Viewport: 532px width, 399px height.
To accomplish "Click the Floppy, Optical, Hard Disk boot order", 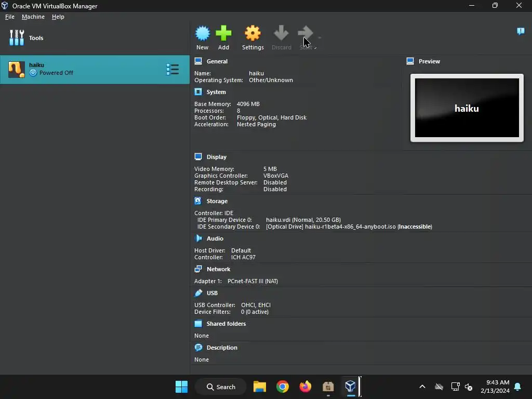I will click(x=271, y=117).
